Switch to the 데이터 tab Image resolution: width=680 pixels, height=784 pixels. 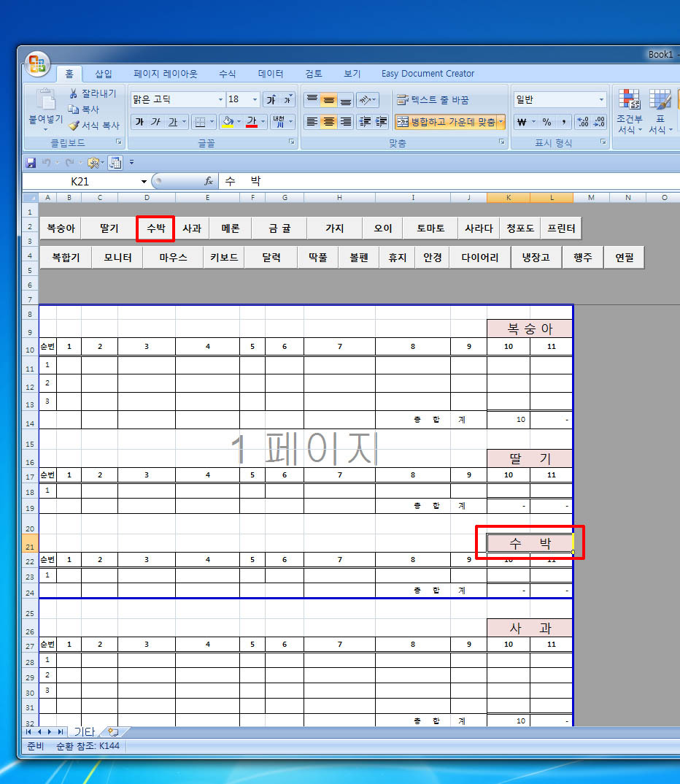(270, 74)
